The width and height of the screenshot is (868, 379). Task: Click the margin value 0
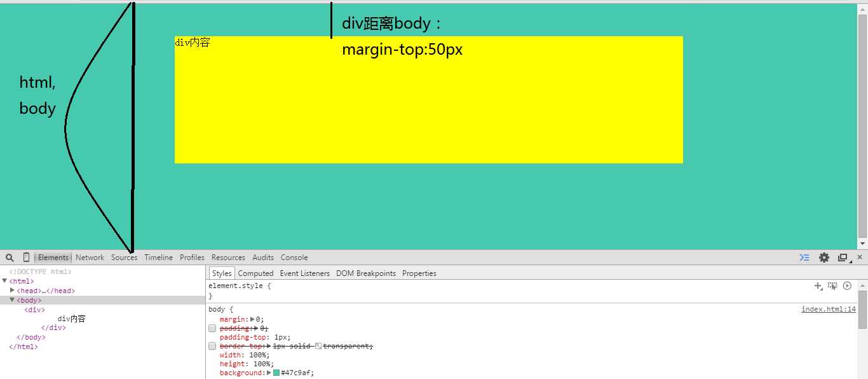coord(258,319)
